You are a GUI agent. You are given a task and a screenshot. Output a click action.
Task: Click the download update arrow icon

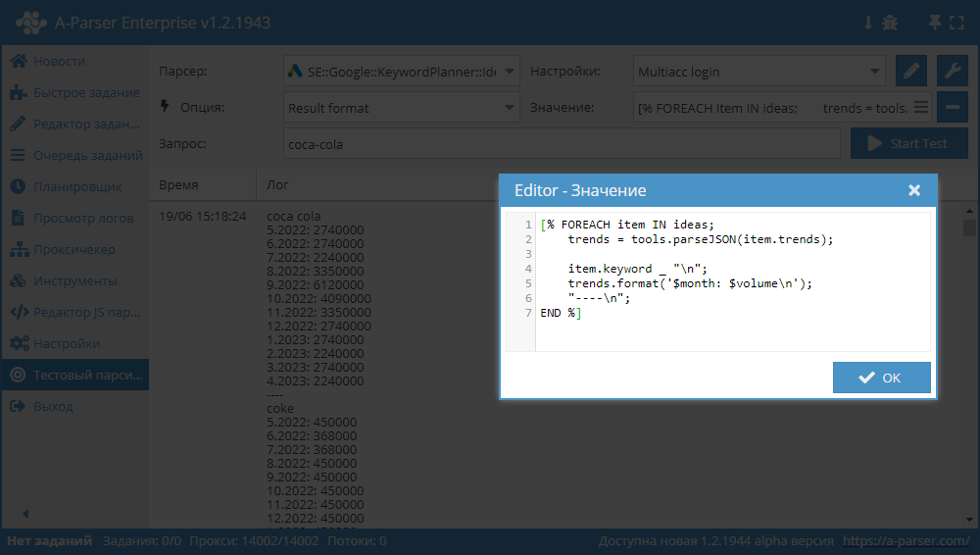pyautogui.click(x=867, y=22)
